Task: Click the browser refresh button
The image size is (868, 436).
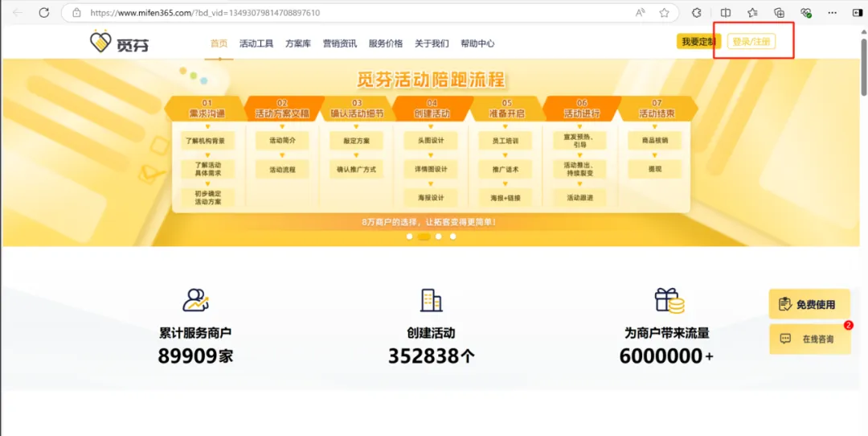Action: pos(44,13)
